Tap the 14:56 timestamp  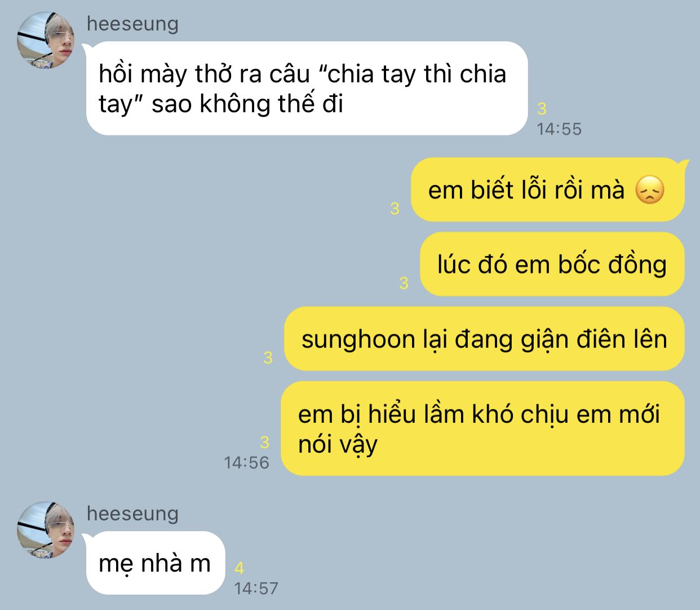point(247,463)
